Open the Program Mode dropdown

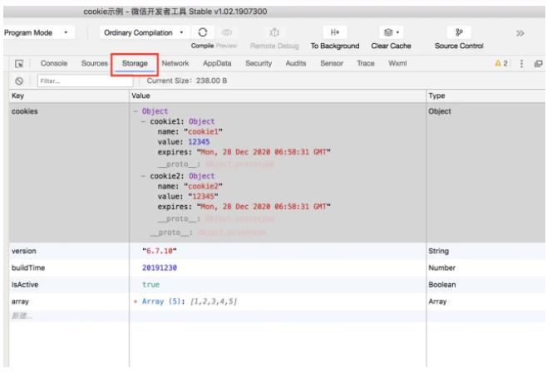(x=38, y=32)
